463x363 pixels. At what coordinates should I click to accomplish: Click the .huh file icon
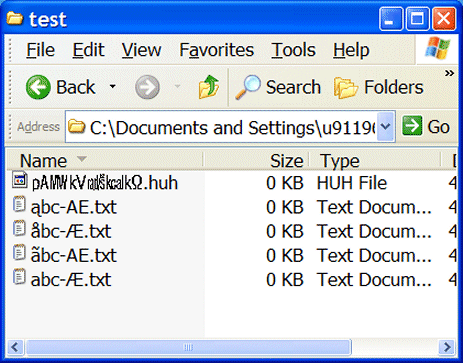tap(20, 180)
